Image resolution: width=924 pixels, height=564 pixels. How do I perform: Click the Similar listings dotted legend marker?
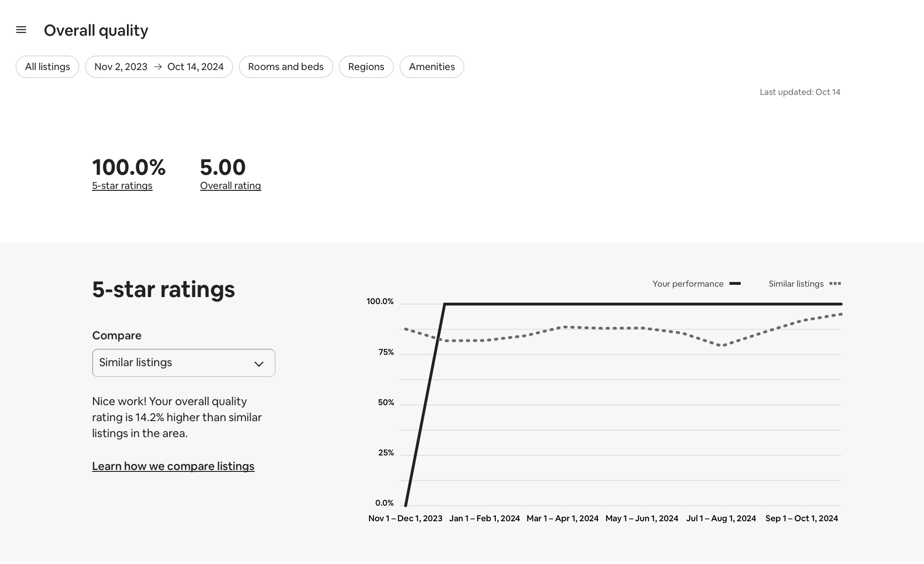pyautogui.click(x=835, y=283)
